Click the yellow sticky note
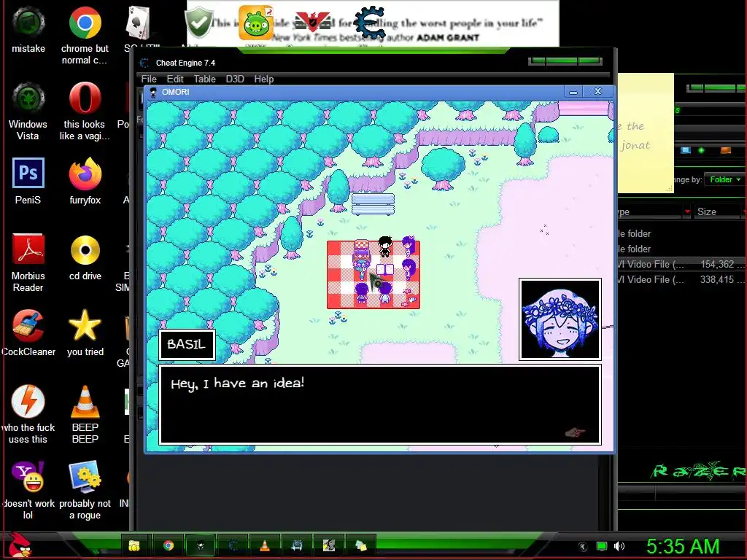This screenshot has height=560, width=747. tap(646, 133)
